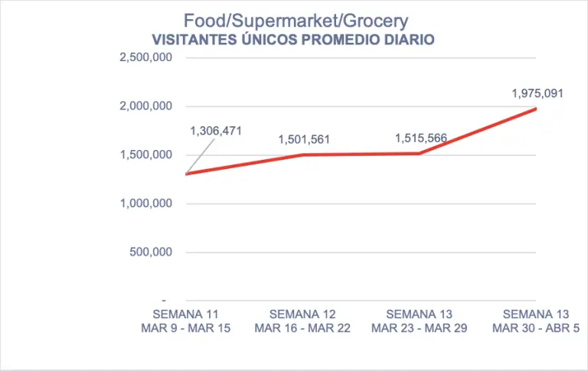
Task: Click the MAR 16 - MAR 22 date range
Action: click(304, 328)
